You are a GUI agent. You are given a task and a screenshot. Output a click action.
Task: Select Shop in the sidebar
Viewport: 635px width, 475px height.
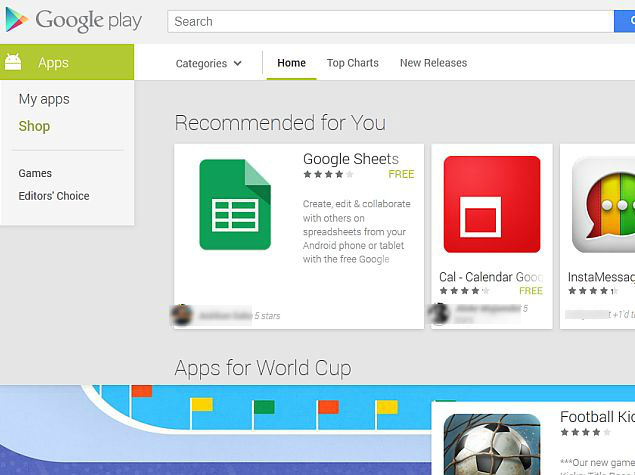coord(34,126)
